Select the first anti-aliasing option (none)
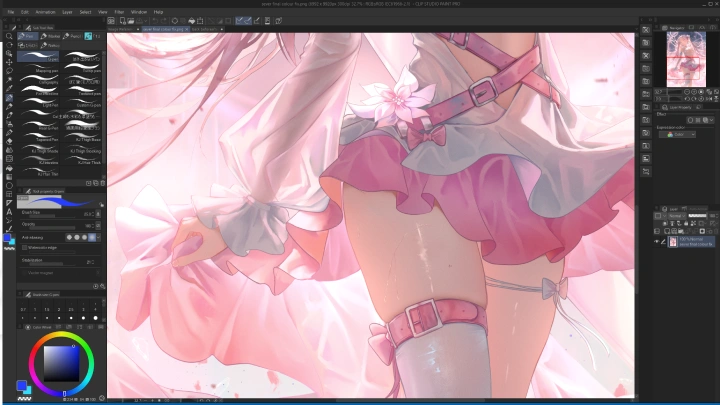 pos(69,237)
